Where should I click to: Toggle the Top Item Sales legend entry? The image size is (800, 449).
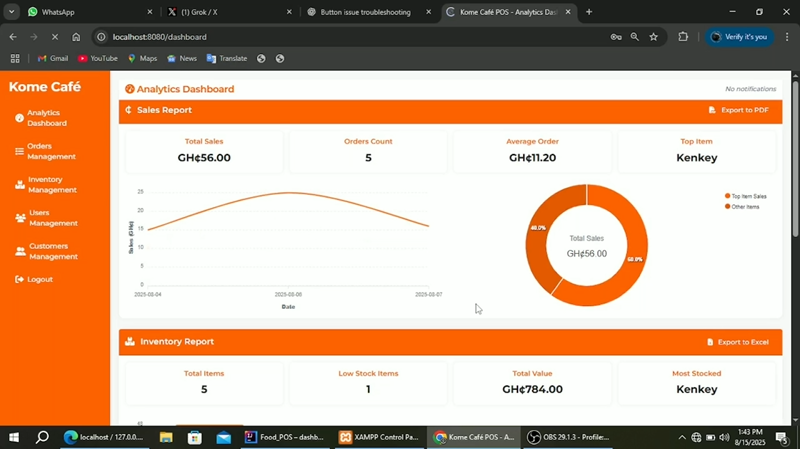(745, 196)
